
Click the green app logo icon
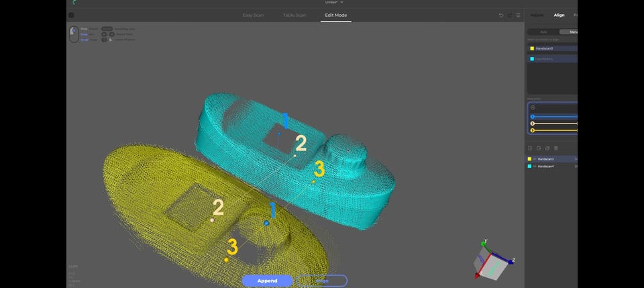74,3
